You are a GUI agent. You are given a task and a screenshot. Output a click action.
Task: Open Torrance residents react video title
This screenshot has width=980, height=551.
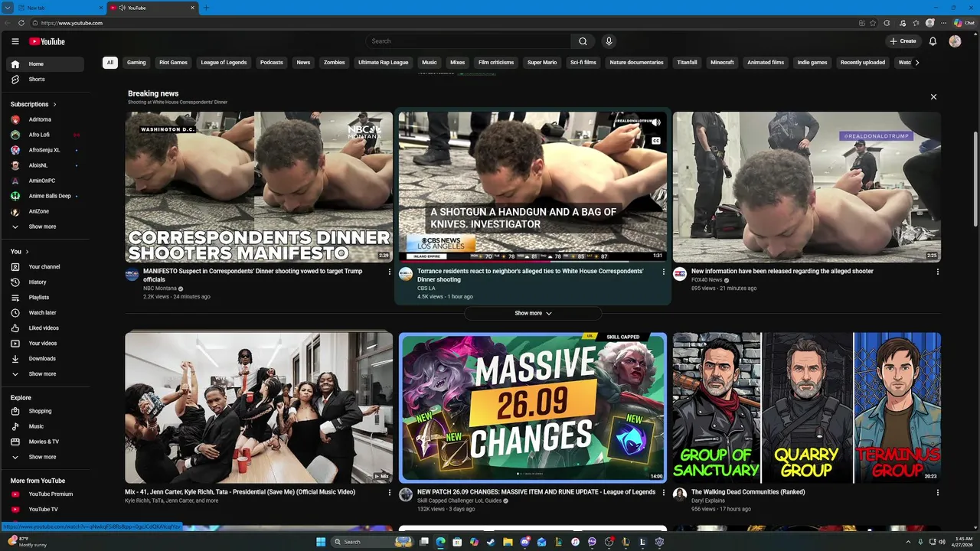[531, 275]
